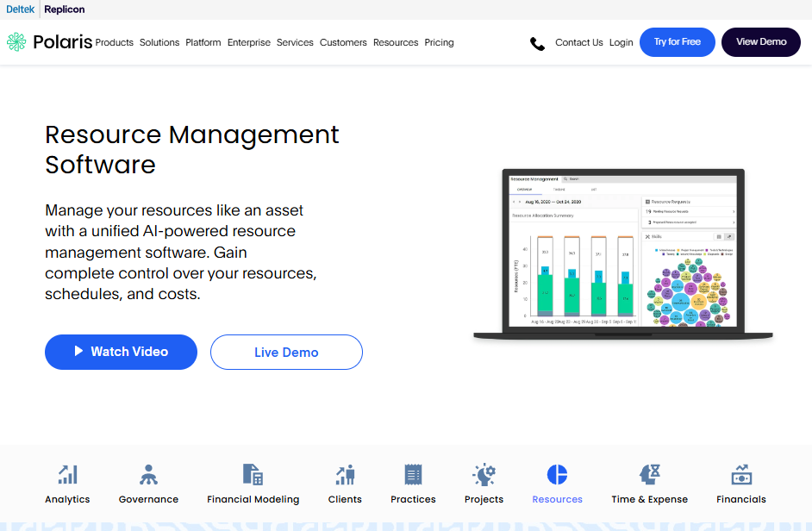This screenshot has width=812, height=531.
Task: Click the Login link
Action: pyautogui.click(x=621, y=42)
